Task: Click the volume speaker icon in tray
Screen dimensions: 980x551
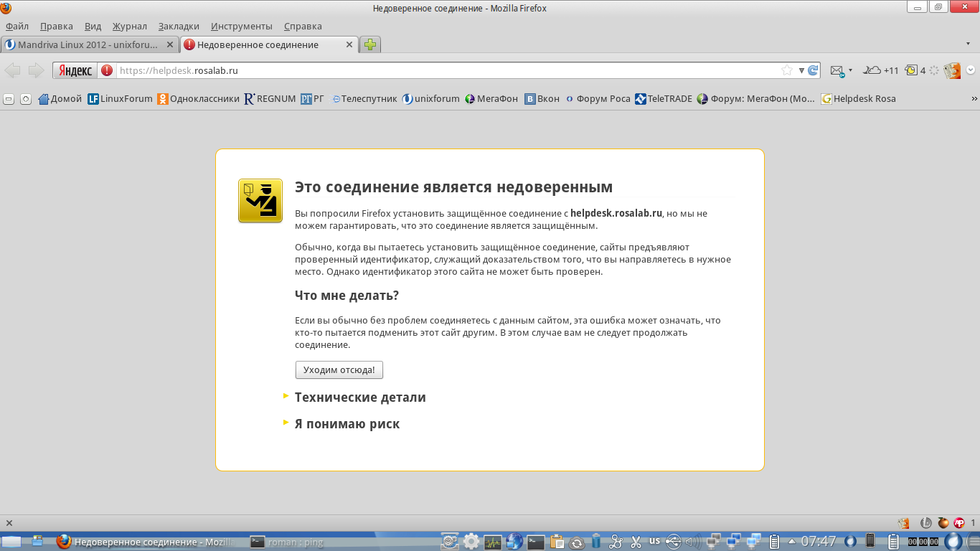Action: (692, 542)
